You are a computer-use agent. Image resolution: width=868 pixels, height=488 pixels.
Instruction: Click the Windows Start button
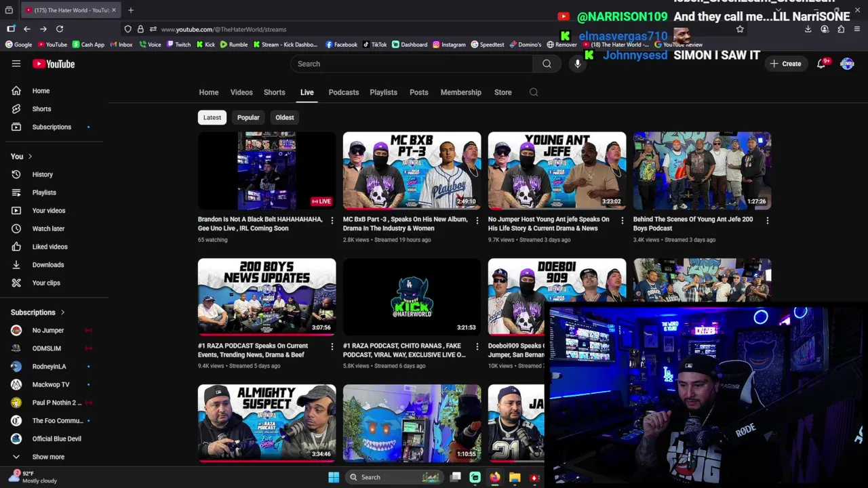334,477
